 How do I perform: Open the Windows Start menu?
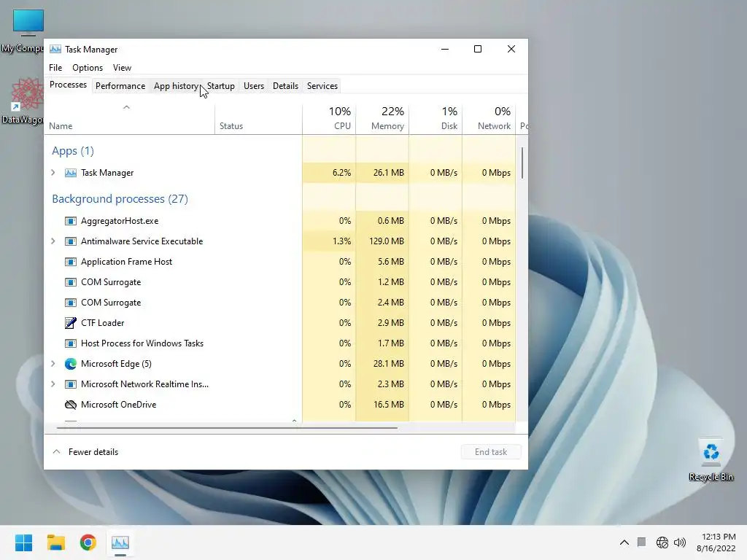[24, 542]
